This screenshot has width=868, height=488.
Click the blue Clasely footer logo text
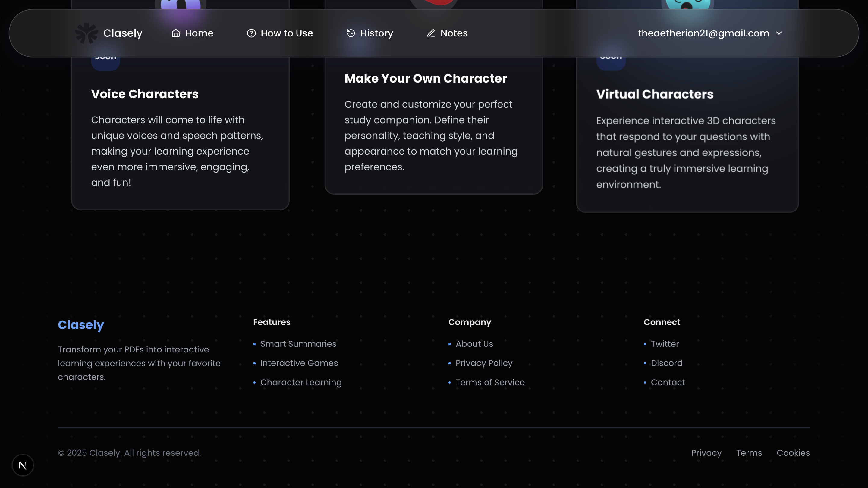pos(81,325)
